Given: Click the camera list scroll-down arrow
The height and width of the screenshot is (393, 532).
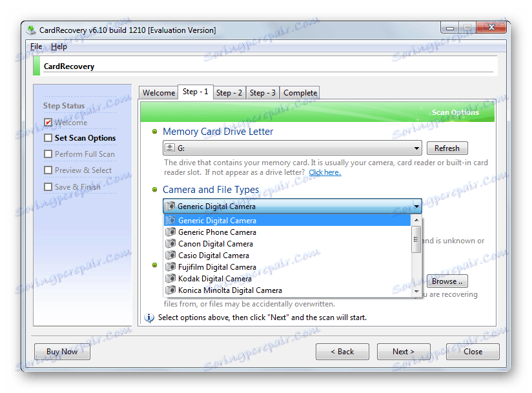Looking at the screenshot, I should tap(416, 292).
